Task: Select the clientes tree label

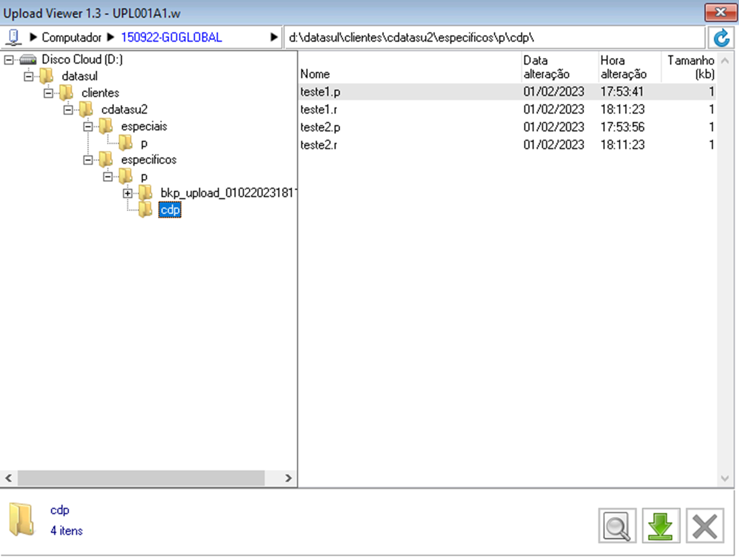Action: (100, 93)
